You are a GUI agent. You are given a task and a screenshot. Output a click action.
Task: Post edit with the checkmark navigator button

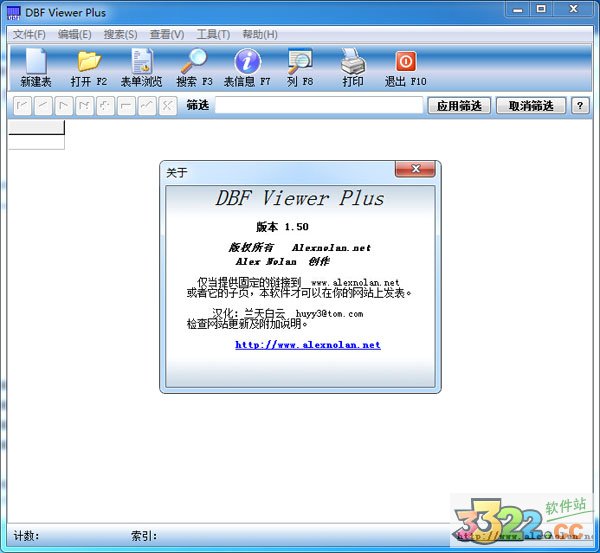point(147,106)
